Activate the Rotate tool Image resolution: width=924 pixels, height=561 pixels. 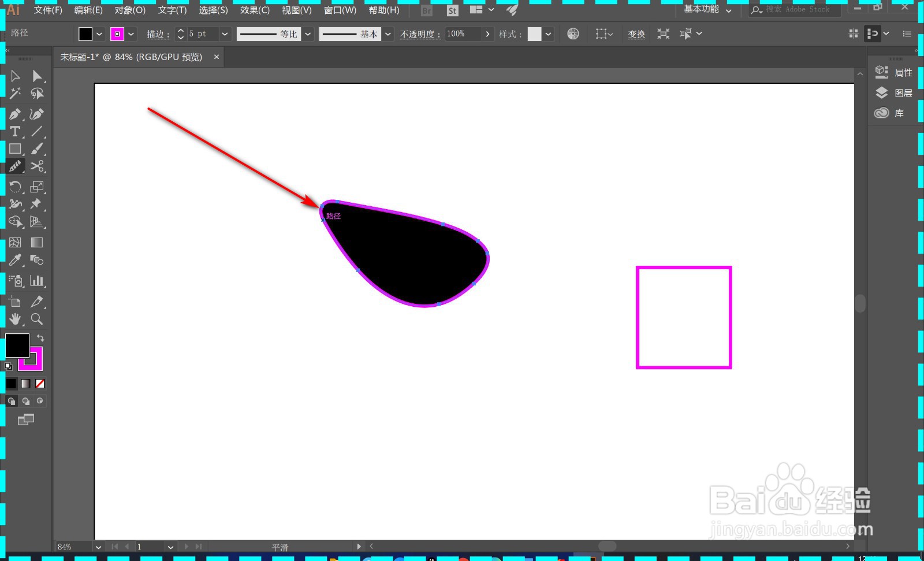click(16, 187)
